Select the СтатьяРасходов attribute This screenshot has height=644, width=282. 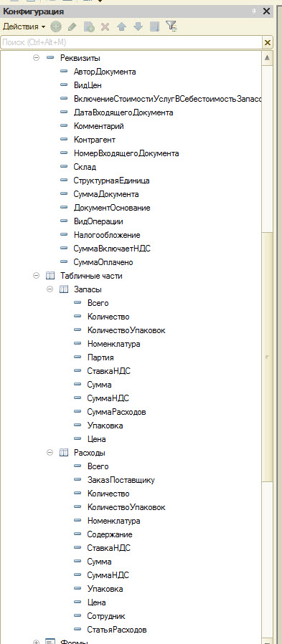(x=117, y=630)
